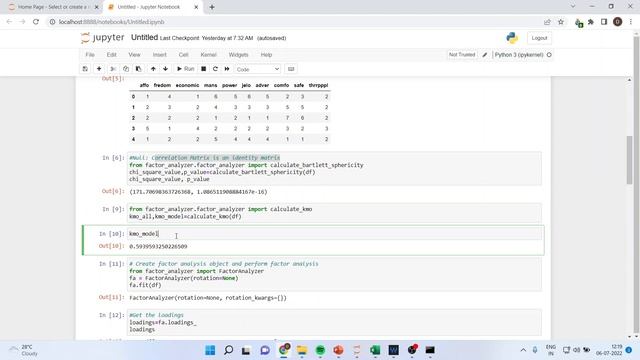
Task: Open the Cell menu
Action: 183,55
